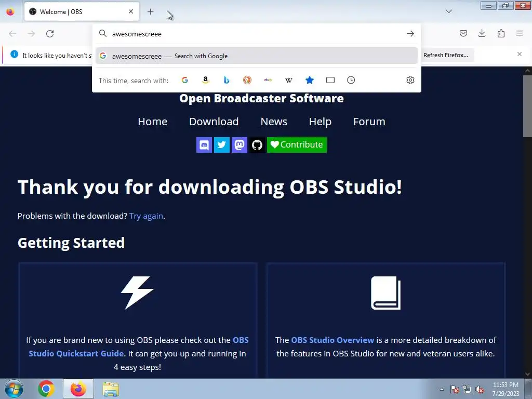Screen dimensions: 532x399
Task: Open the taskbar clock 11:53 PM
Action: [506, 389]
